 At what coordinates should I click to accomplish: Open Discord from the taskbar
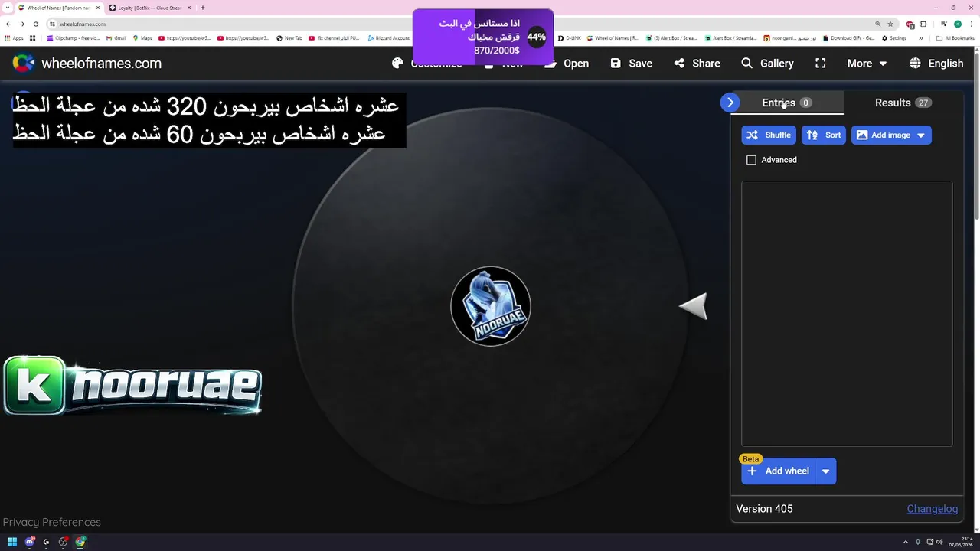tap(30, 542)
